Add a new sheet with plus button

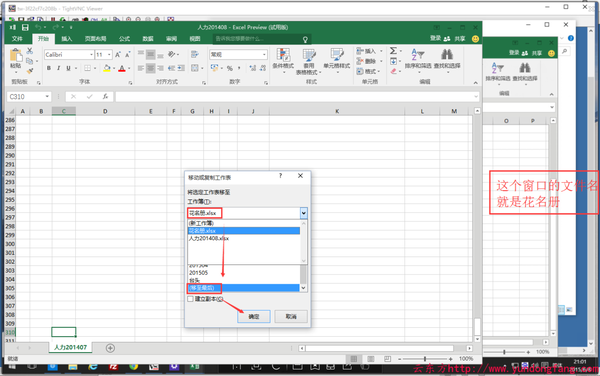(110, 348)
